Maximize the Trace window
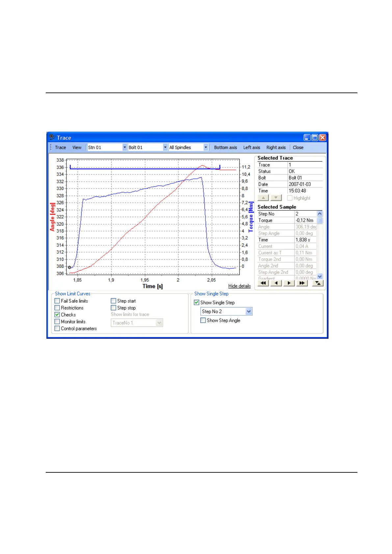This screenshot has width=392, height=554. click(315, 138)
